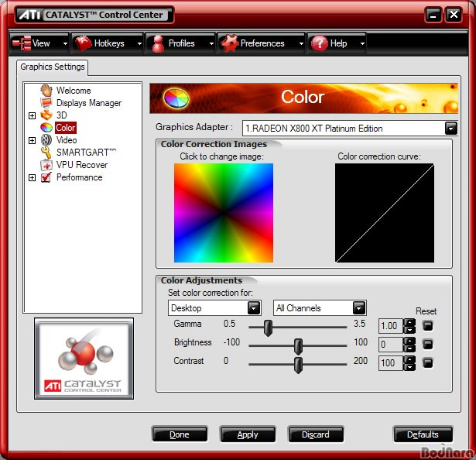
Task: Increase Gamma with the up stepper arrow
Action: click(x=409, y=322)
